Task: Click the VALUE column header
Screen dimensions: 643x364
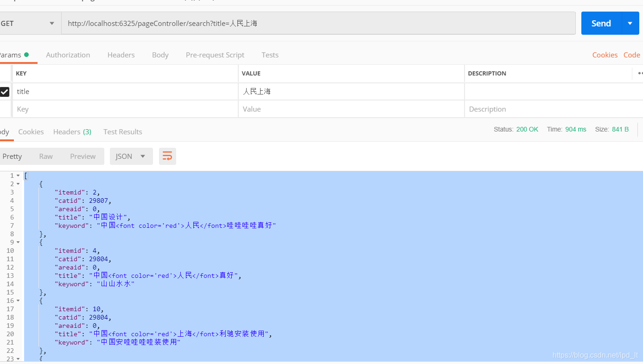Action: pos(251,73)
